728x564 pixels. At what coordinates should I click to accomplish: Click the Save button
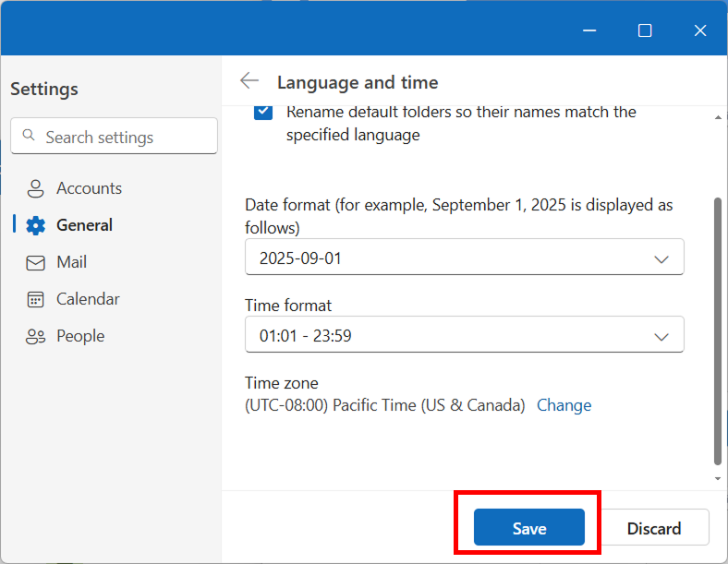[528, 527]
